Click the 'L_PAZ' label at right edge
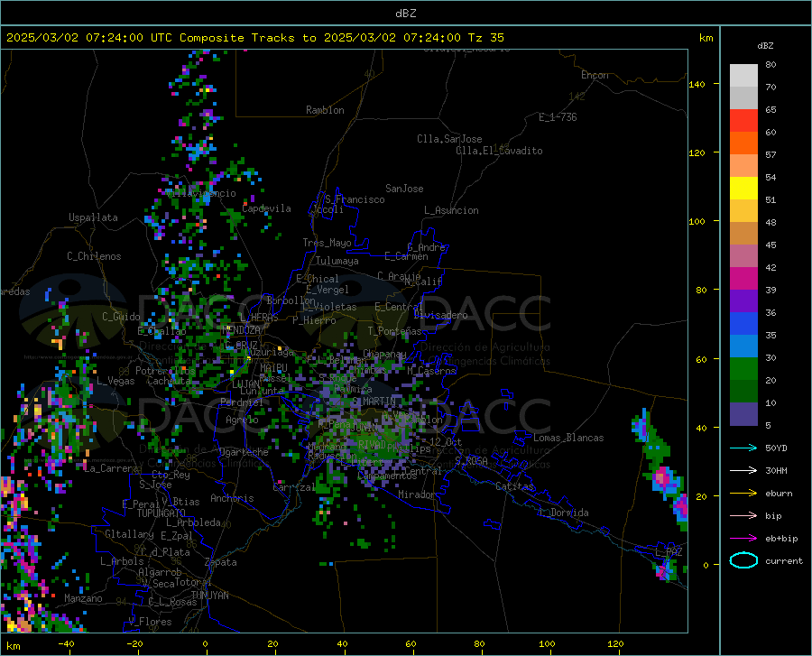The image size is (812, 656). [669, 552]
